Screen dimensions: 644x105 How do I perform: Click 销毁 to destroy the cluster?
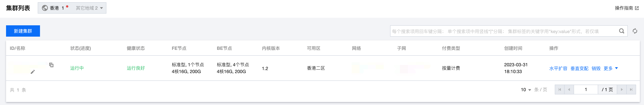596,68
